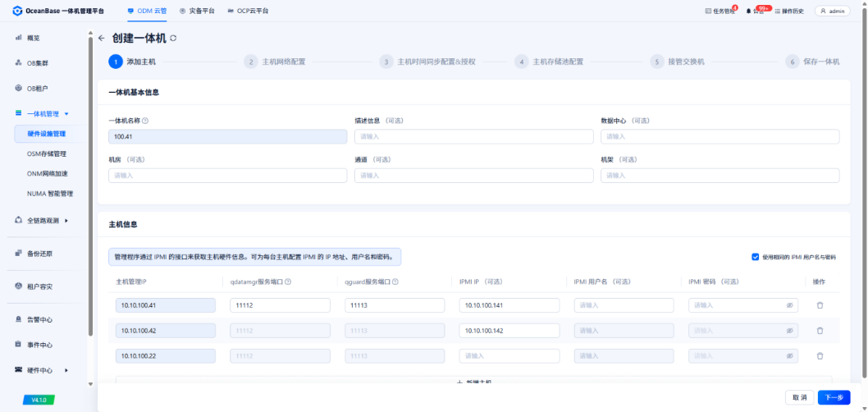
Task: Click the qguard服务端口 help icon
Action: point(395,282)
